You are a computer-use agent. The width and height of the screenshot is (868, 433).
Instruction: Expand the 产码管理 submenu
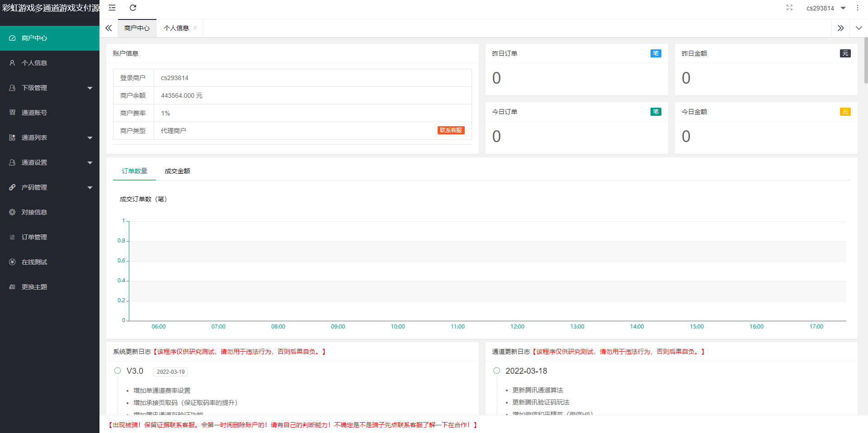50,187
